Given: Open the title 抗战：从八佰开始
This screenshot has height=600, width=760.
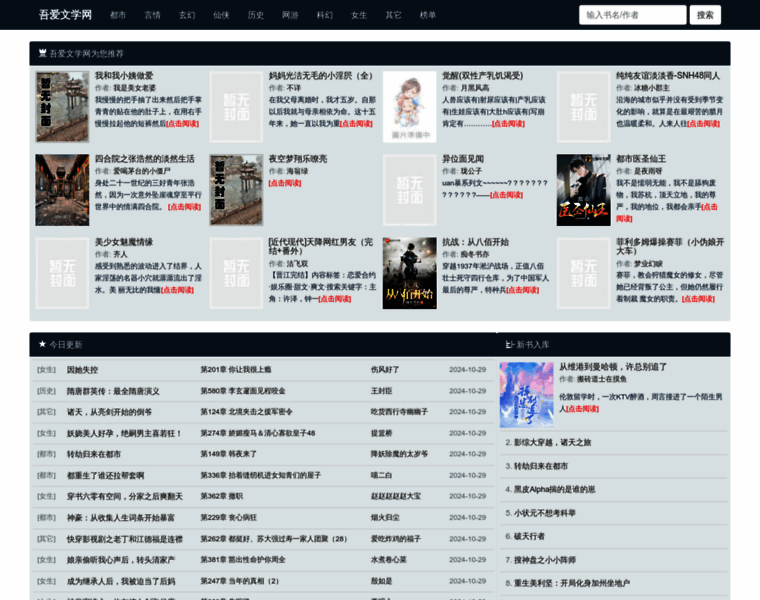Looking at the screenshot, I should [x=475, y=242].
